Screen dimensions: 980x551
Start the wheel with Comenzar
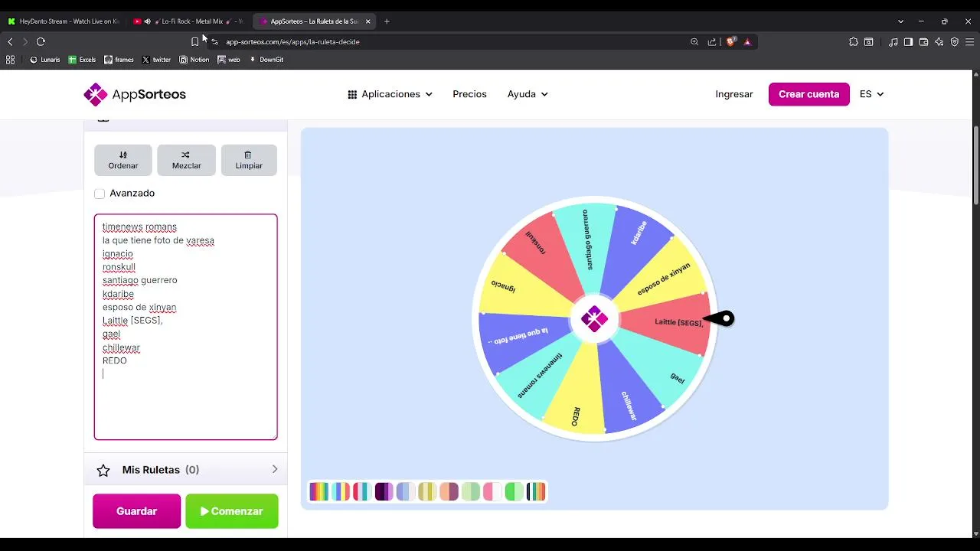pyautogui.click(x=232, y=511)
